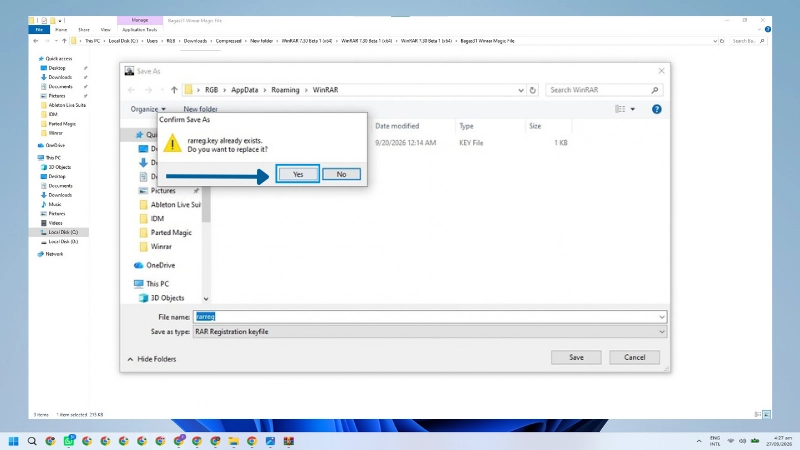Click the Save As folder tree scroll-down arrow
Screen dimensions: 800x450
[206, 299]
